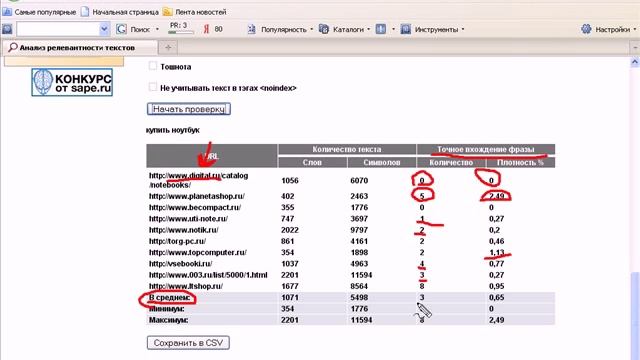The height and width of the screenshot is (360, 640).
Task: Click the В среднем row label
Action: [169, 298]
